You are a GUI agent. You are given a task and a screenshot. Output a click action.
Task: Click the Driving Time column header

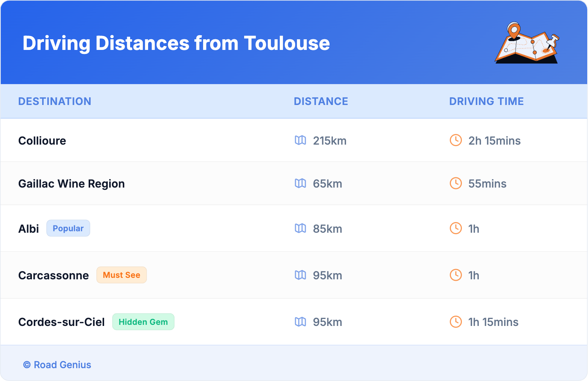[x=486, y=101]
